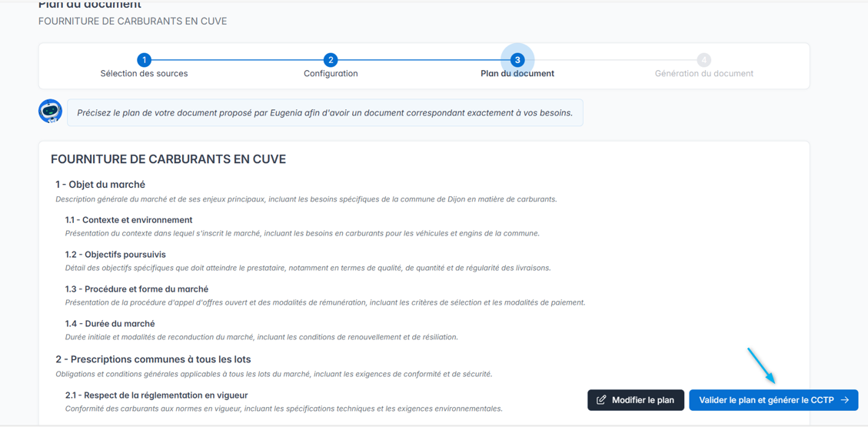Screen dimensions: 868x427
Task: Open the Génération du document step label
Action: [703, 74]
